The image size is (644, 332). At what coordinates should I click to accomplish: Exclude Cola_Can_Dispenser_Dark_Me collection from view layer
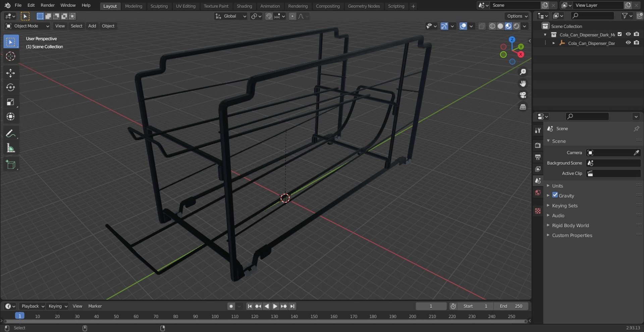point(620,34)
